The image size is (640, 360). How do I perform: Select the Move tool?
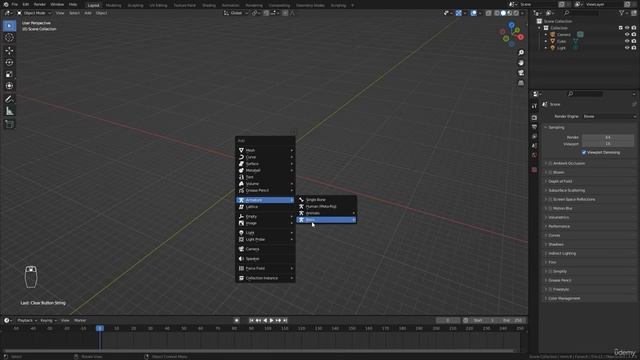9,51
